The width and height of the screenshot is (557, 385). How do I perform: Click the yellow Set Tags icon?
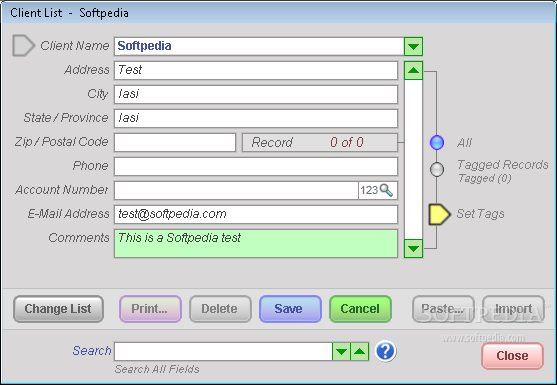pyautogui.click(x=439, y=214)
